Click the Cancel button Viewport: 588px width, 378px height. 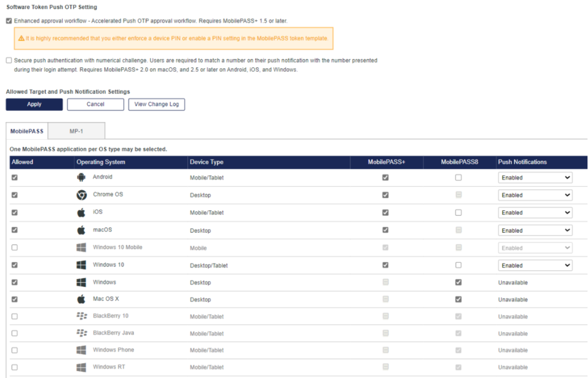(95, 104)
